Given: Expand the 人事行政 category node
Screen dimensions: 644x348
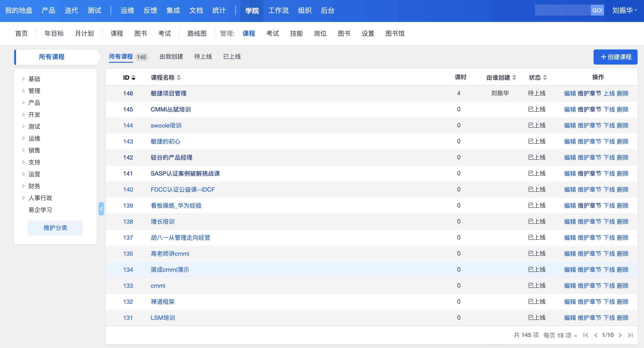Looking at the screenshot, I should pyautogui.click(x=24, y=198).
